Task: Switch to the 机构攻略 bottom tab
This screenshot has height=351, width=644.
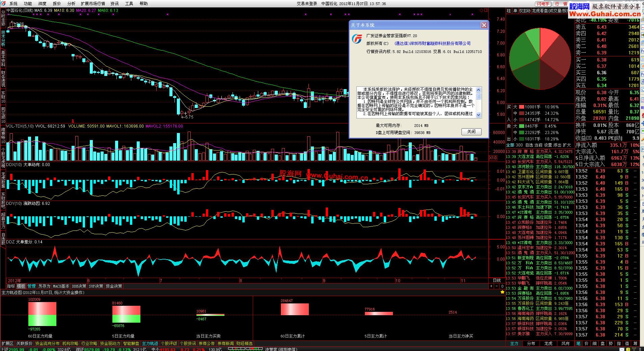Action: click(70, 344)
